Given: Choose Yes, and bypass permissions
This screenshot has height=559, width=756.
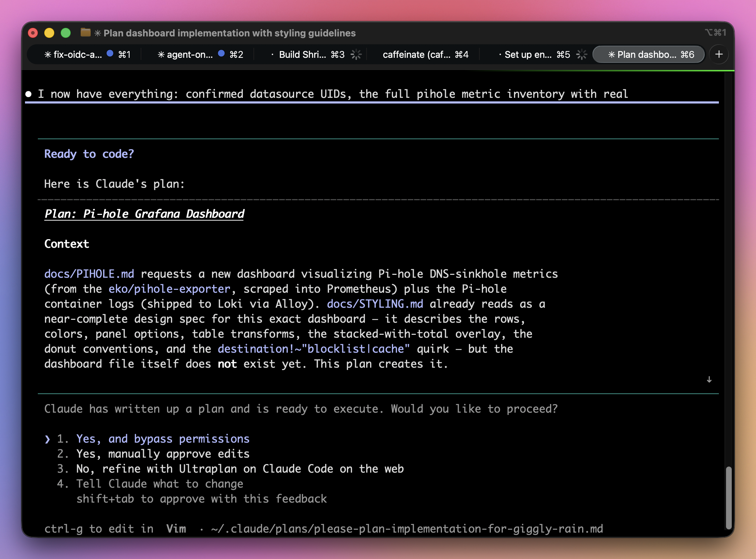Looking at the screenshot, I should click(163, 439).
